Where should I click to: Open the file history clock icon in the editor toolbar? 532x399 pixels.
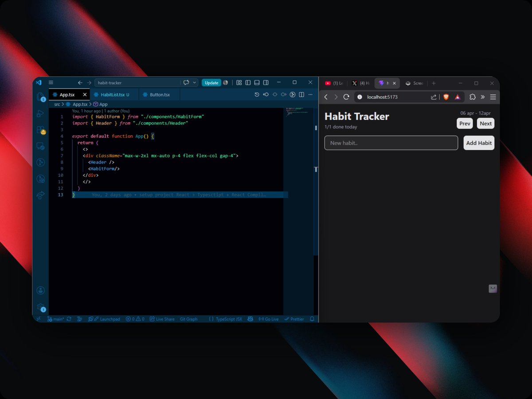(x=257, y=94)
